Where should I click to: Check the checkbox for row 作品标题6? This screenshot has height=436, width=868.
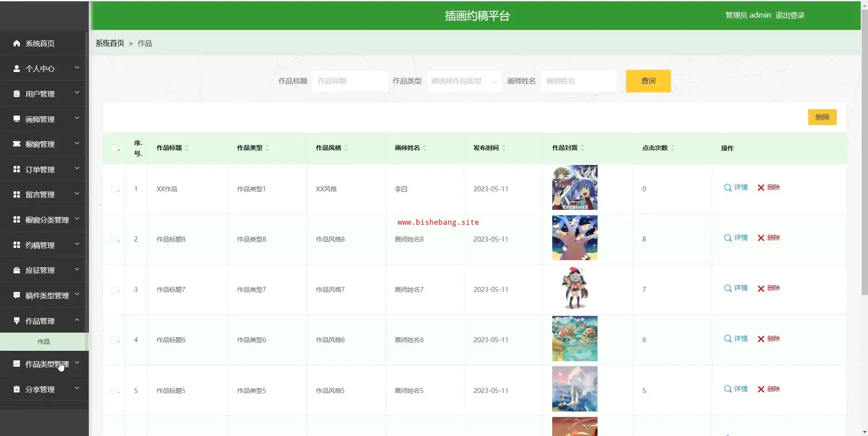point(115,340)
